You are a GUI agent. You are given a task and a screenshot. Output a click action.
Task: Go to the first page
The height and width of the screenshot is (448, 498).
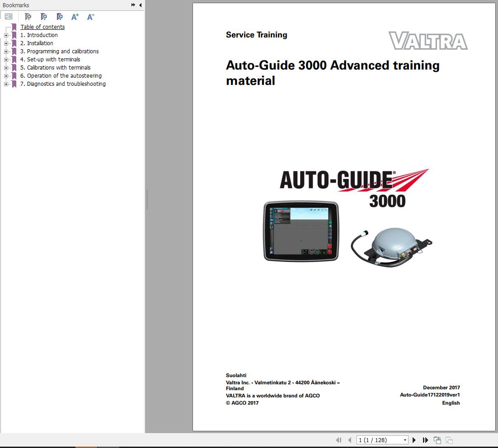tap(338, 440)
